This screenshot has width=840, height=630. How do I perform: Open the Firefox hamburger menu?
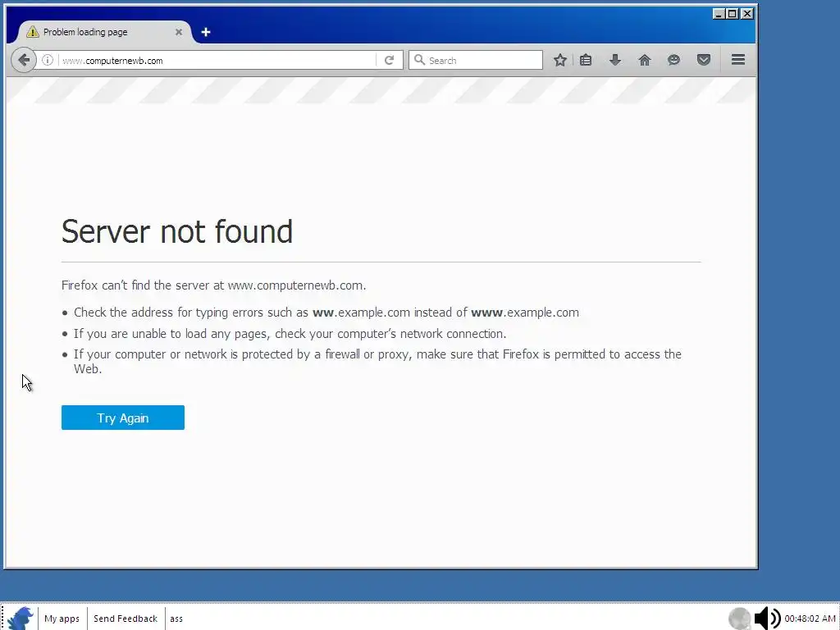tap(738, 60)
